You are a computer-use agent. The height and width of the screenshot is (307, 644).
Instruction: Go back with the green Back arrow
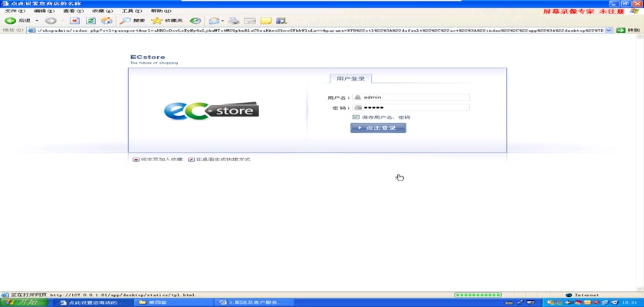tap(11, 21)
